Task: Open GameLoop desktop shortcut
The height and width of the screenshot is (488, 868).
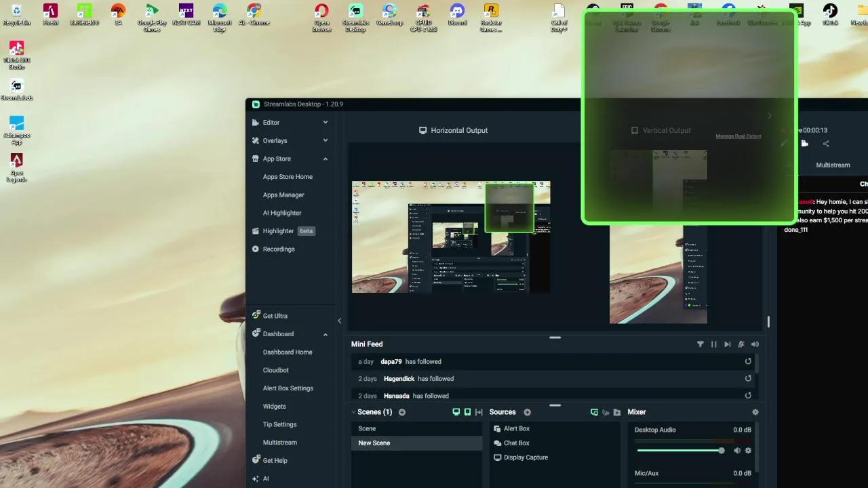Action: tap(389, 14)
